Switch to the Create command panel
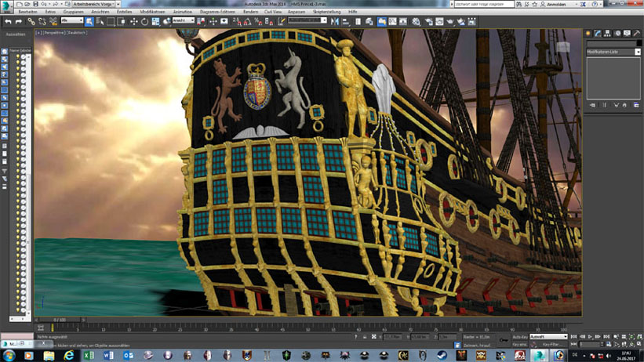Viewport: 644px width, 362px height. [x=588, y=33]
